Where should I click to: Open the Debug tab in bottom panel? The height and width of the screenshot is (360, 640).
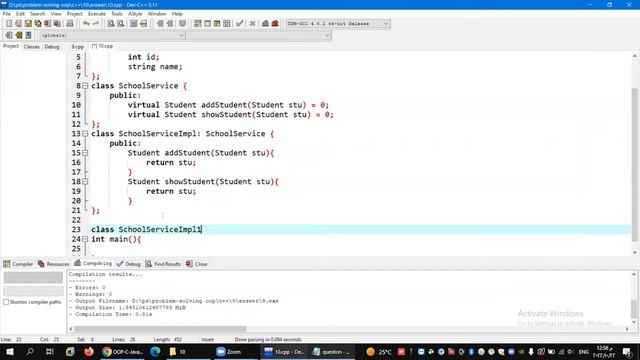click(x=129, y=264)
